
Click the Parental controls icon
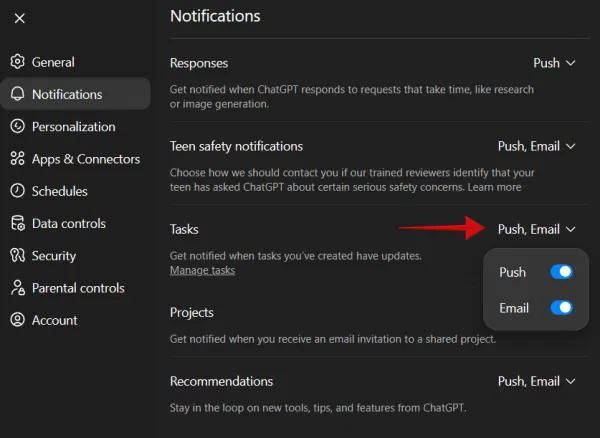(x=17, y=288)
